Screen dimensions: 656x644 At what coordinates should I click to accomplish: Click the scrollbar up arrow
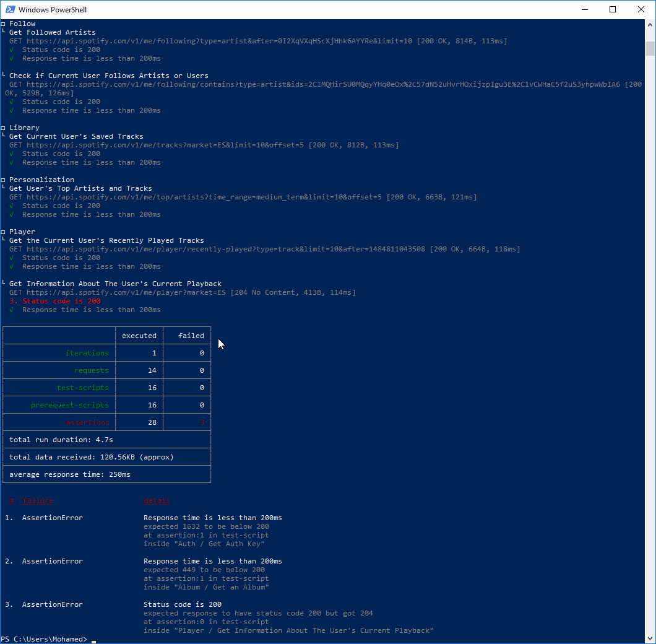(650, 25)
